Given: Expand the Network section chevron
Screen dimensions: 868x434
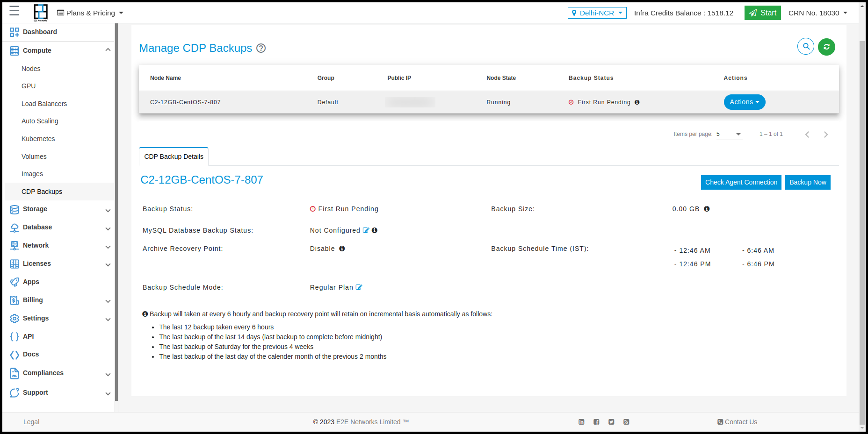Looking at the screenshot, I should click(108, 247).
